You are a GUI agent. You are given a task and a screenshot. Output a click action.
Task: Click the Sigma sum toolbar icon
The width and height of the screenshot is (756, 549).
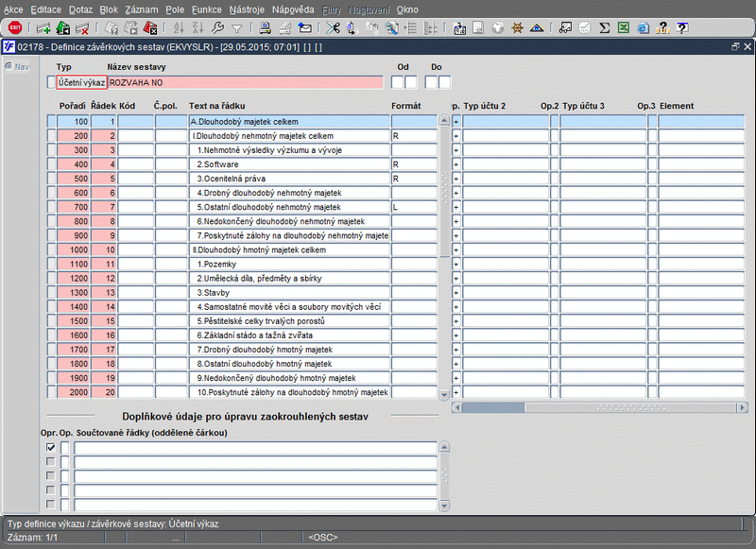click(x=604, y=28)
